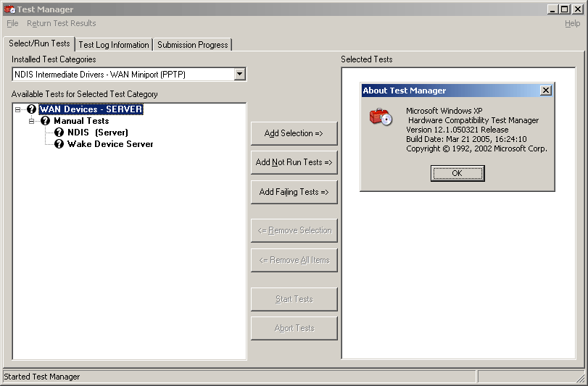Screen dimensions: 588x386
Task: Select the Manual Tests tree item
Action: click(x=81, y=121)
